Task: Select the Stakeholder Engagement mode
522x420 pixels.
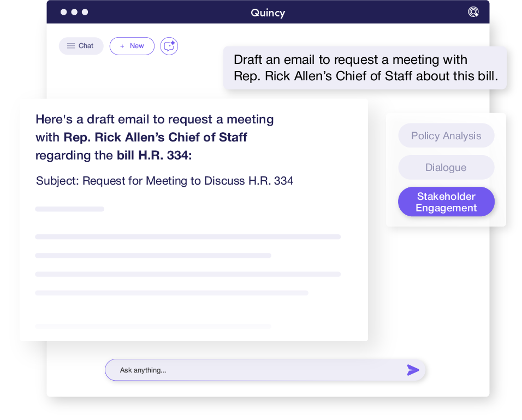Action: pyautogui.click(x=446, y=202)
